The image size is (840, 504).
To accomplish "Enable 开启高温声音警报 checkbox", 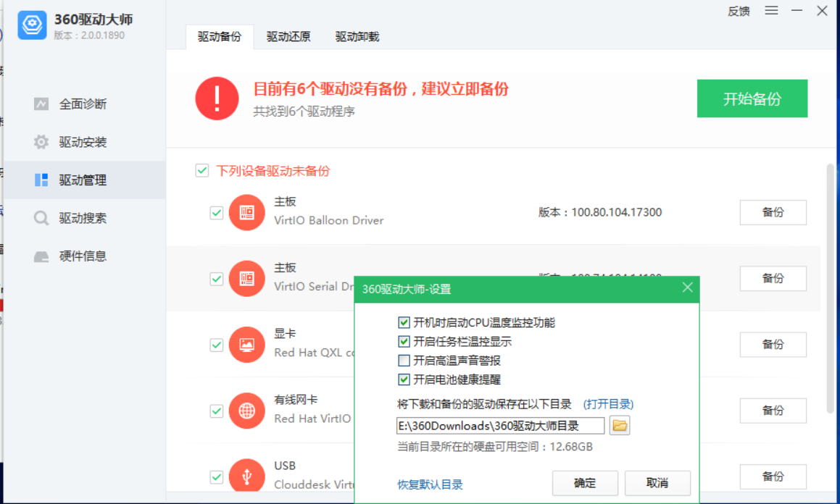I will tap(404, 361).
